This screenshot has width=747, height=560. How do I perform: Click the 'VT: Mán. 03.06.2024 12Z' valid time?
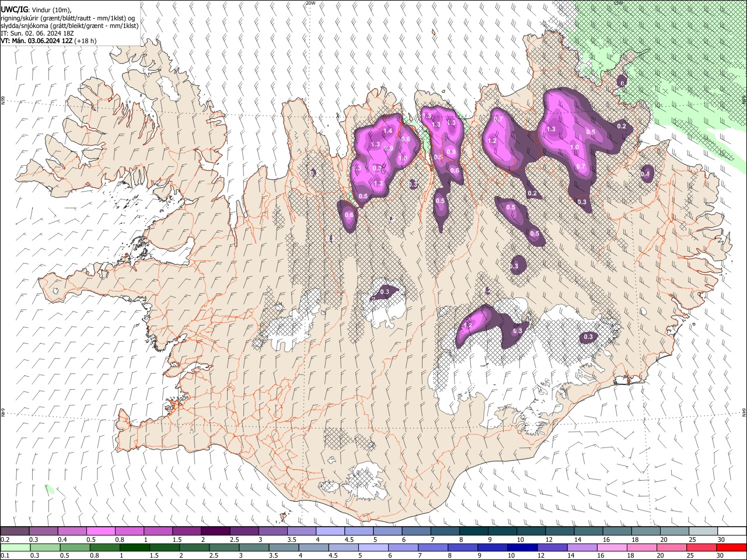[37, 41]
